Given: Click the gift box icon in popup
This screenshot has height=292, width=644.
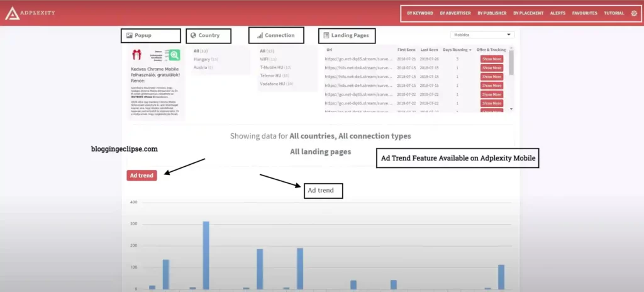Looking at the screenshot, I should (x=136, y=56).
